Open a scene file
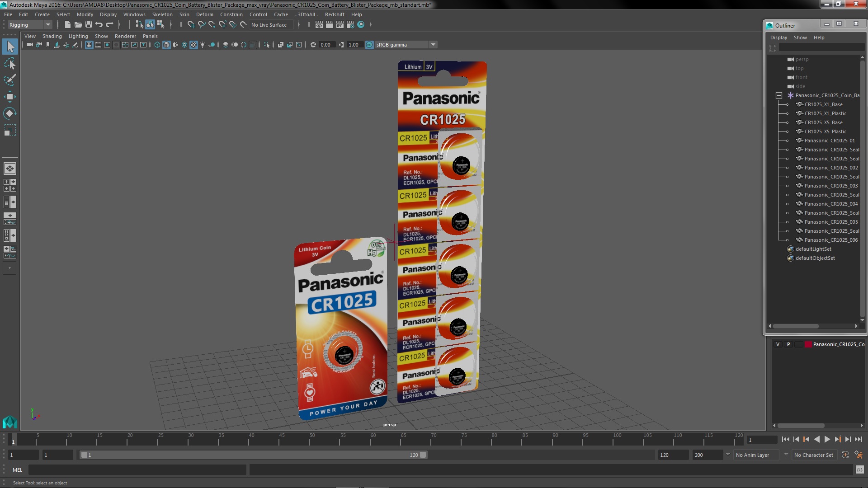The image size is (868, 488). 78,25
